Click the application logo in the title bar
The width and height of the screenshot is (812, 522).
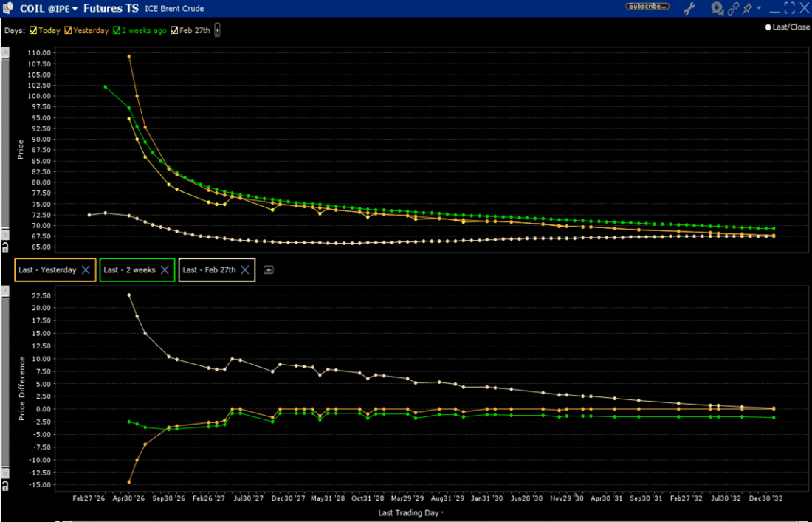[7, 7]
